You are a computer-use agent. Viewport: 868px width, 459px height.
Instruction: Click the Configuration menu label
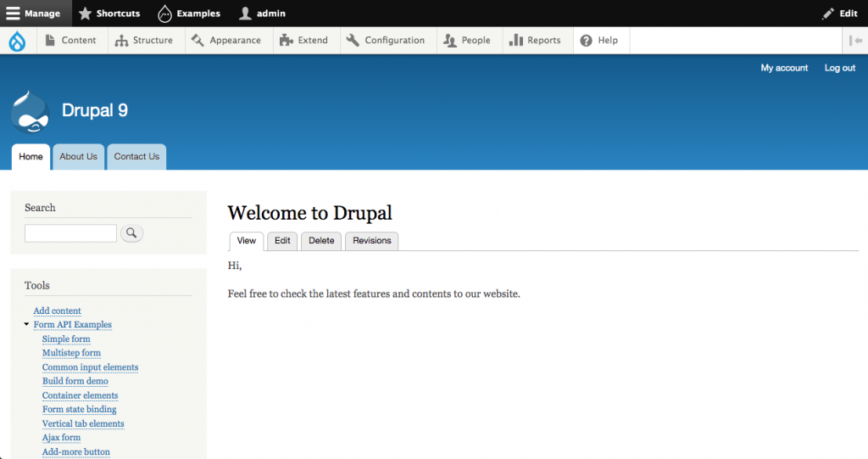[x=395, y=41]
